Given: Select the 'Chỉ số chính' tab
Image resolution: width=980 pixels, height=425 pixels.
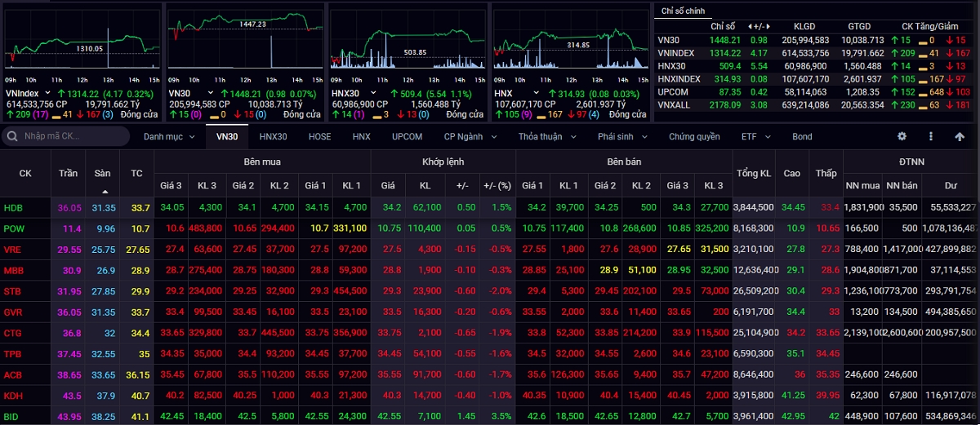Looking at the screenshot, I should pos(683,11).
